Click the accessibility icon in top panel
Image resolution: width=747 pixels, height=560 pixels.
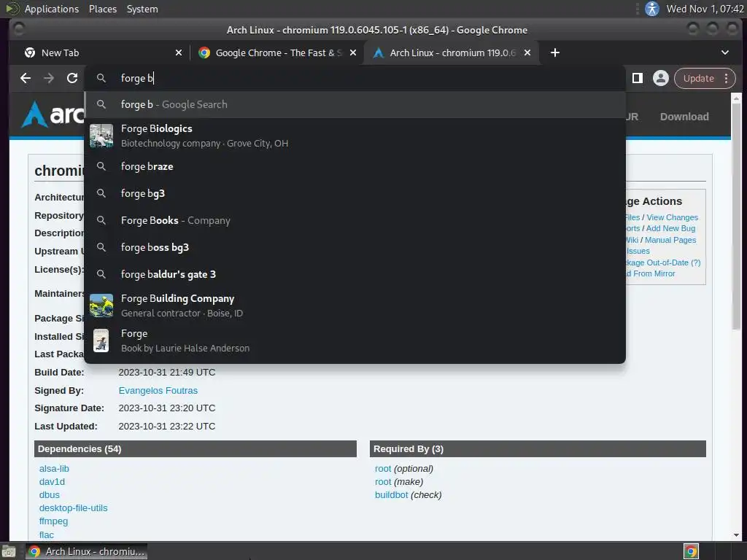tap(651, 9)
